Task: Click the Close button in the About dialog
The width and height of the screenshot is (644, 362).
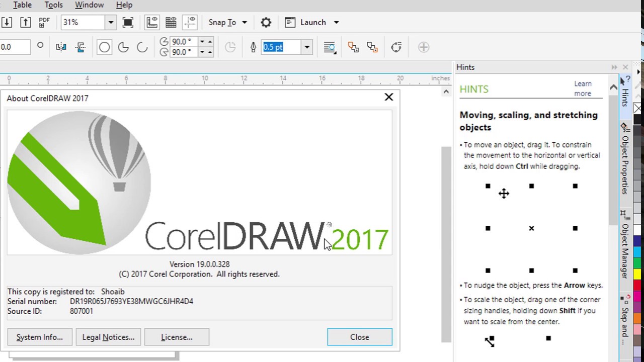Action: click(x=360, y=337)
